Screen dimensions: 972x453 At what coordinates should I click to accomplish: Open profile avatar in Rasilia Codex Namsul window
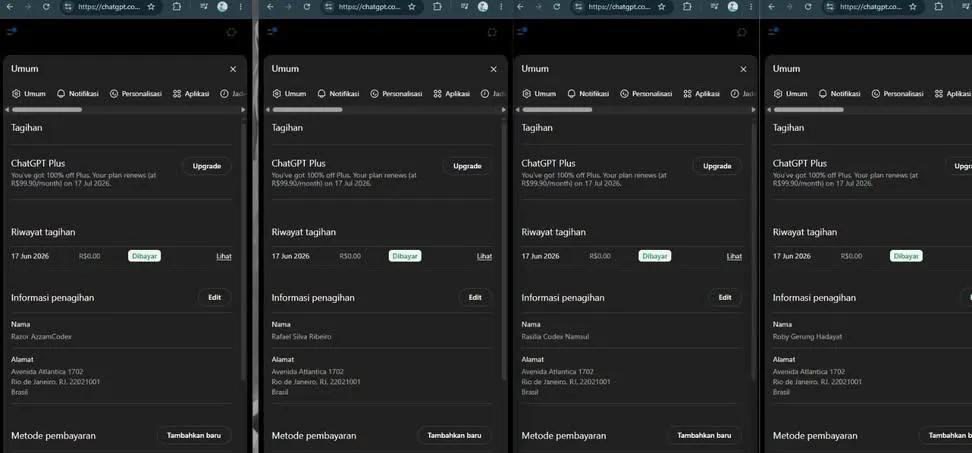(x=733, y=7)
